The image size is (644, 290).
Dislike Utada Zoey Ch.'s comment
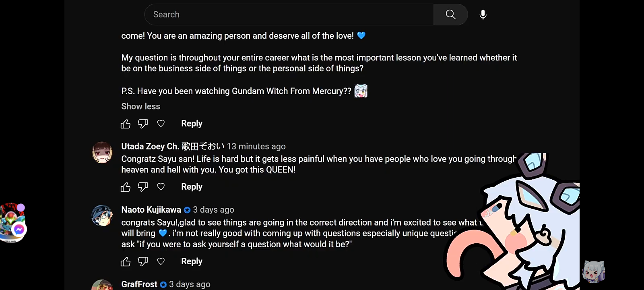pyautogui.click(x=143, y=187)
